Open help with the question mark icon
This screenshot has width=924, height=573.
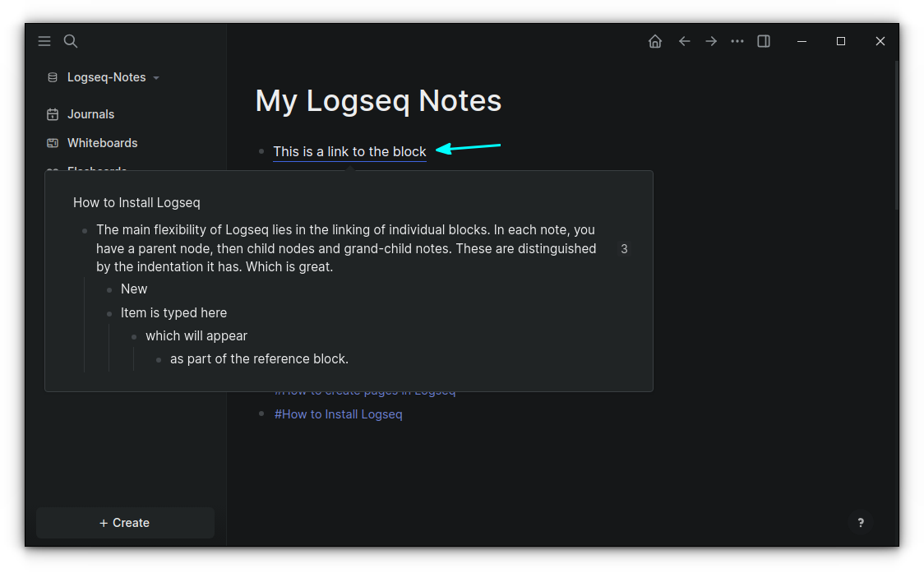[x=860, y=522]
